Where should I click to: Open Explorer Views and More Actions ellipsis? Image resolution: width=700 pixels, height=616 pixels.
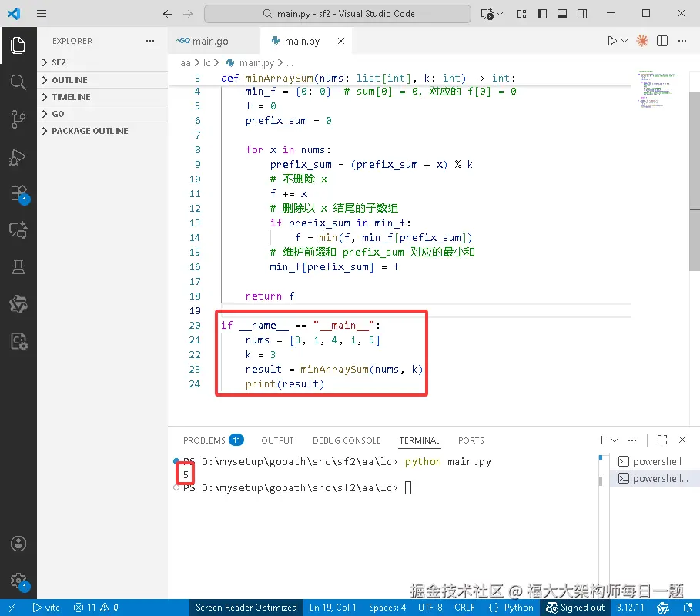(x=150, y=41)
